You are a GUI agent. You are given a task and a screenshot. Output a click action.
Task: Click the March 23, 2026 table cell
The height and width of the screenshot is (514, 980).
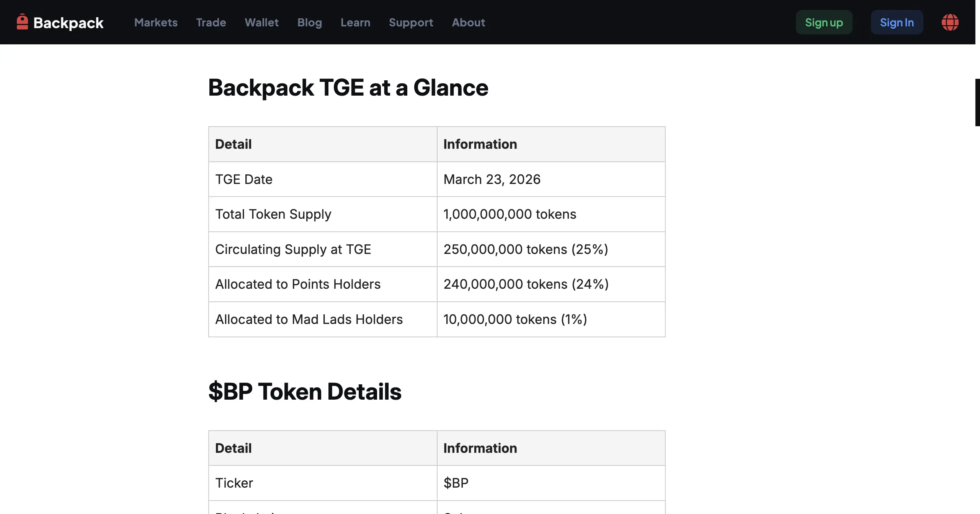click(551, 179)
